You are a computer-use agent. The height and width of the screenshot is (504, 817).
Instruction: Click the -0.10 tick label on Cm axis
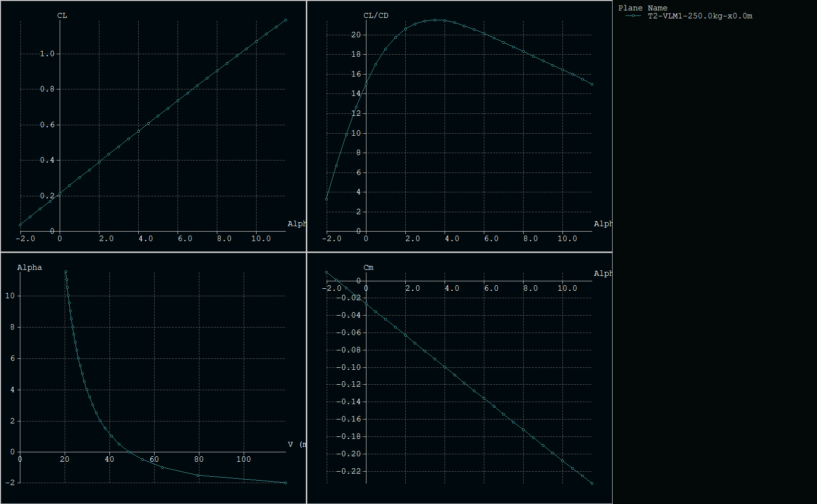[349, 367]
